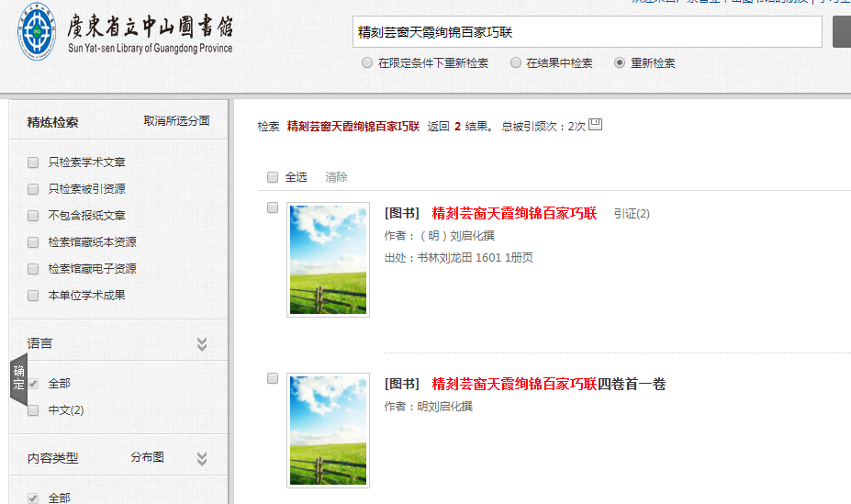Viewport: 851px width, 504px height.
Task: Expand the 语言 filter section chevron
Action: pyautogui.click(x=202, y=344)
